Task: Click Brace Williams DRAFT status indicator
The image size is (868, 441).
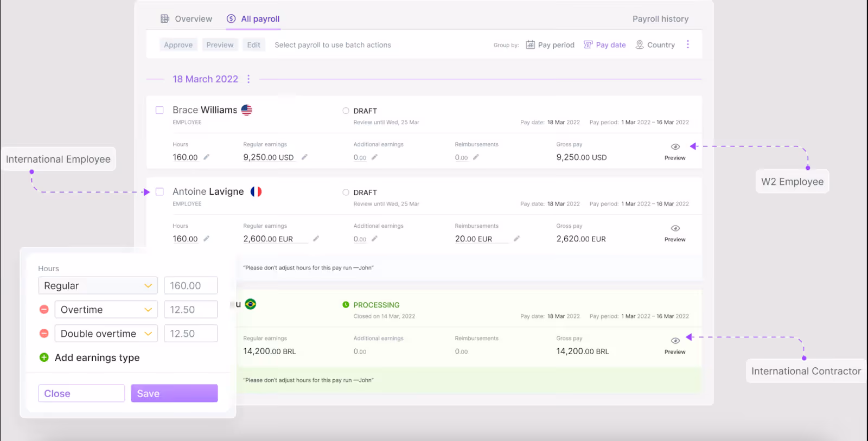Action: [346, 111]
